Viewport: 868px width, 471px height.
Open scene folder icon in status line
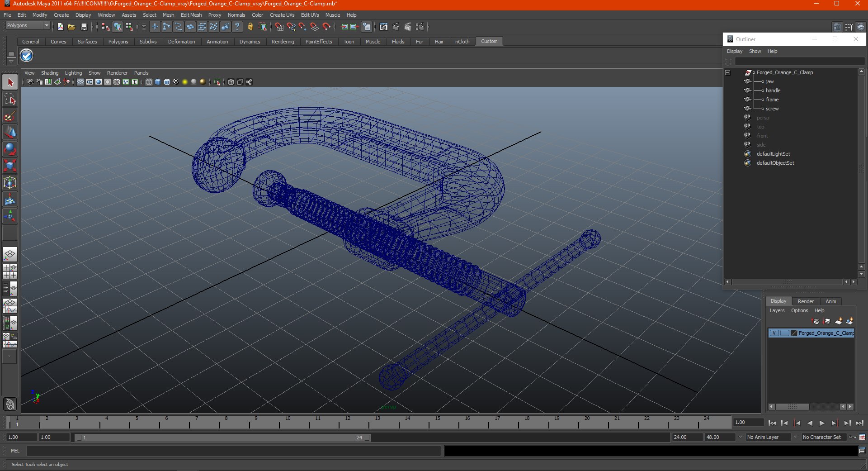click(x=71, y=27)
